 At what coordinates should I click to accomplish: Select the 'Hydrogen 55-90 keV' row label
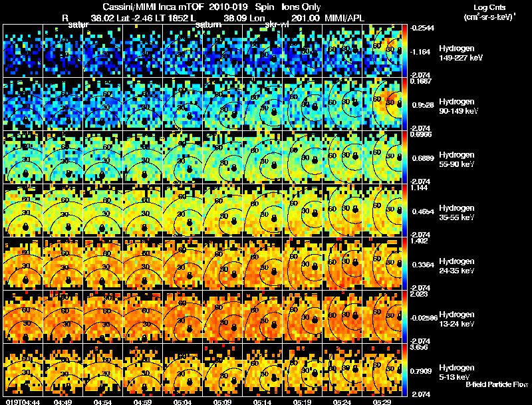pos(457,160)
